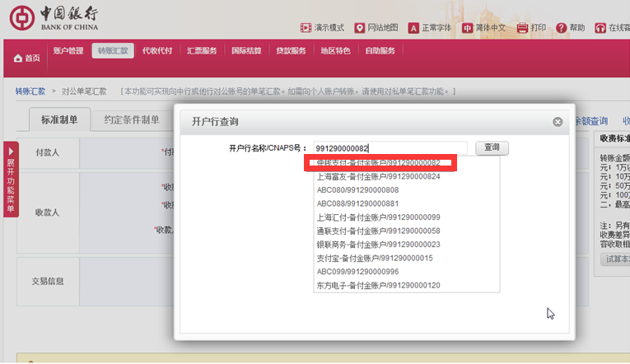Image resolution: width=630 pixels, height=364 pixels.
Task: Open online service headset icon
Action: coord(600,28)
